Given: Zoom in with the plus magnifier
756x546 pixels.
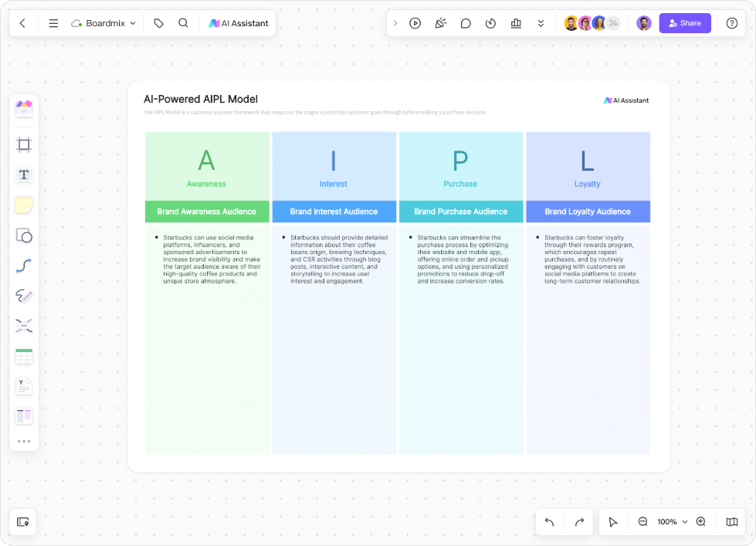Looking at the screenshot, I should click(x=701, y=522).
